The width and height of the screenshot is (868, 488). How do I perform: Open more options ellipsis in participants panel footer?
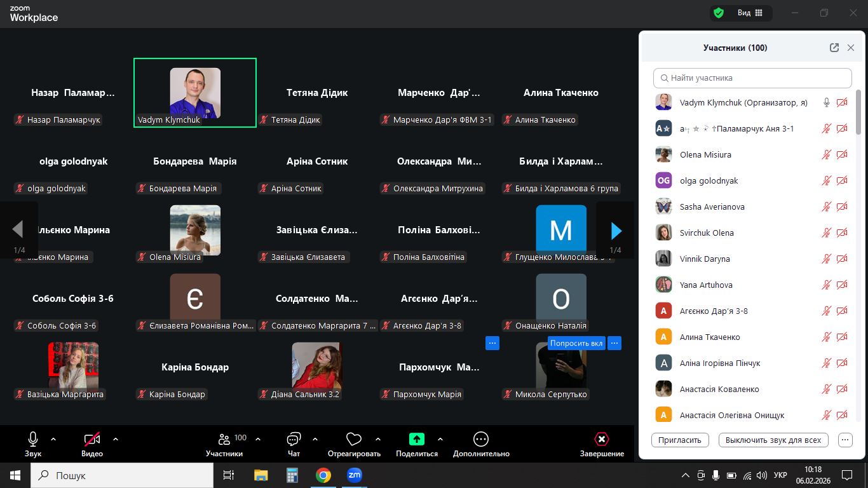pyautogui.click(x=845, y=440)
